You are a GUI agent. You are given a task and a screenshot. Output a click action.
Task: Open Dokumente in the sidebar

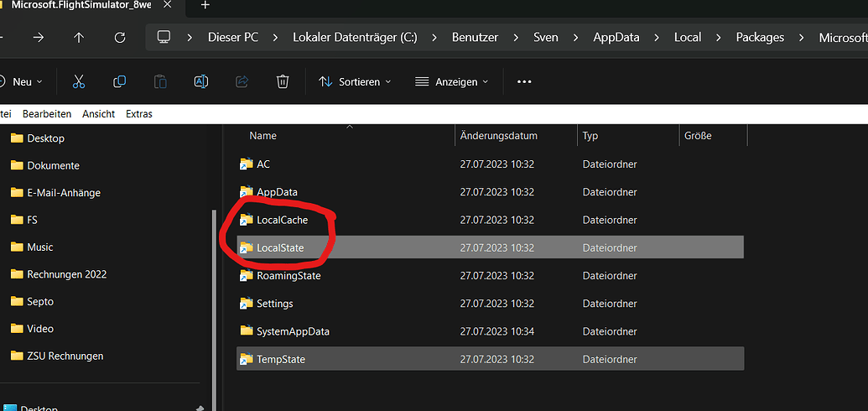(53, 165)
